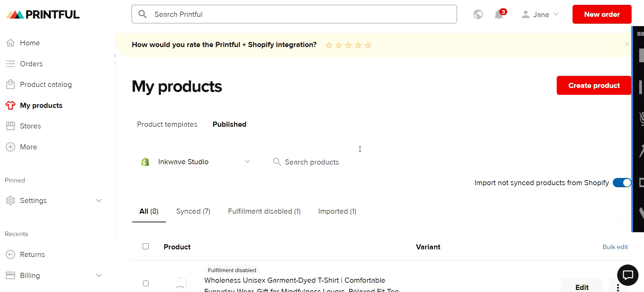Expand the Settings chevron

(x=99, y=201)
